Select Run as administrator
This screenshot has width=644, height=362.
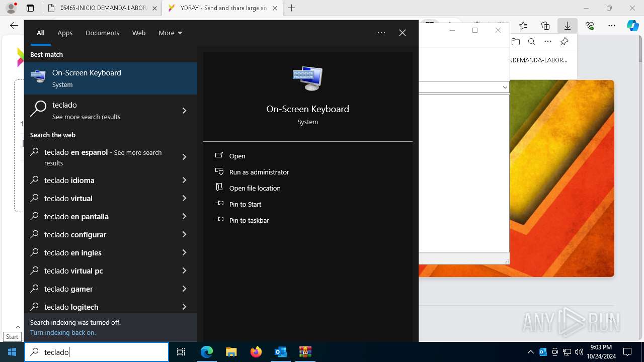[x=259, y=172]
